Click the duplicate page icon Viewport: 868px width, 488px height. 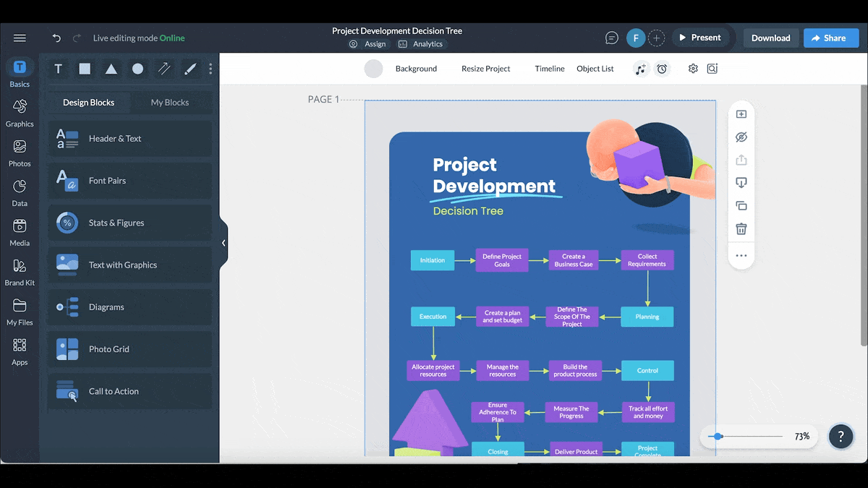(x=741, y=206)
